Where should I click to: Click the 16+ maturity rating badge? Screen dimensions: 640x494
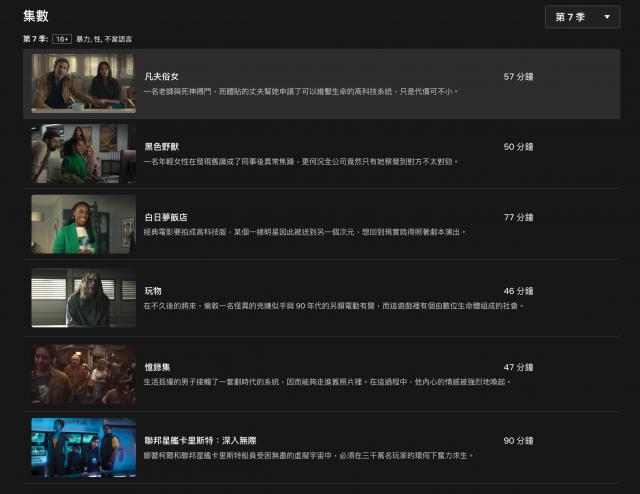tap(62, 39)
